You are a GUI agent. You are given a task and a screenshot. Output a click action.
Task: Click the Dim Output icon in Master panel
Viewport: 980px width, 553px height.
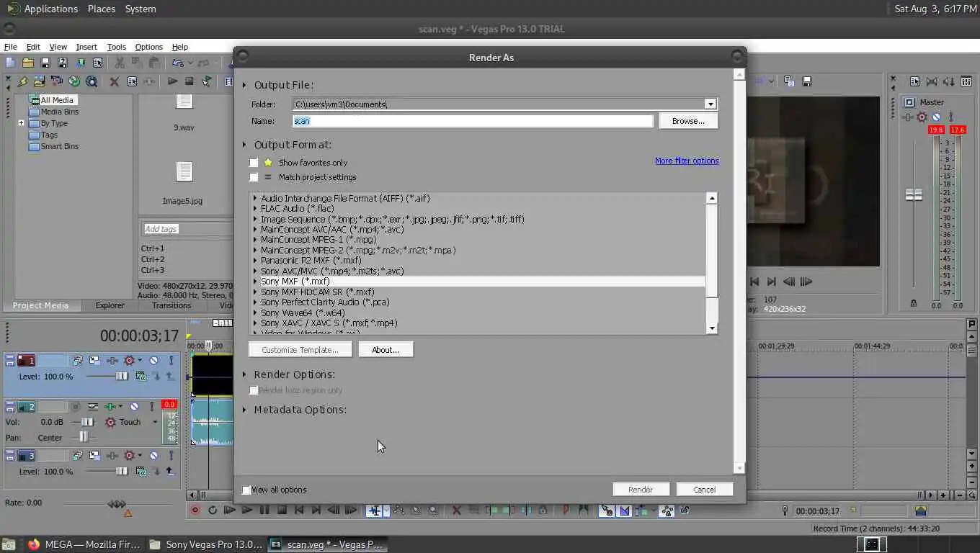(949, 82)
